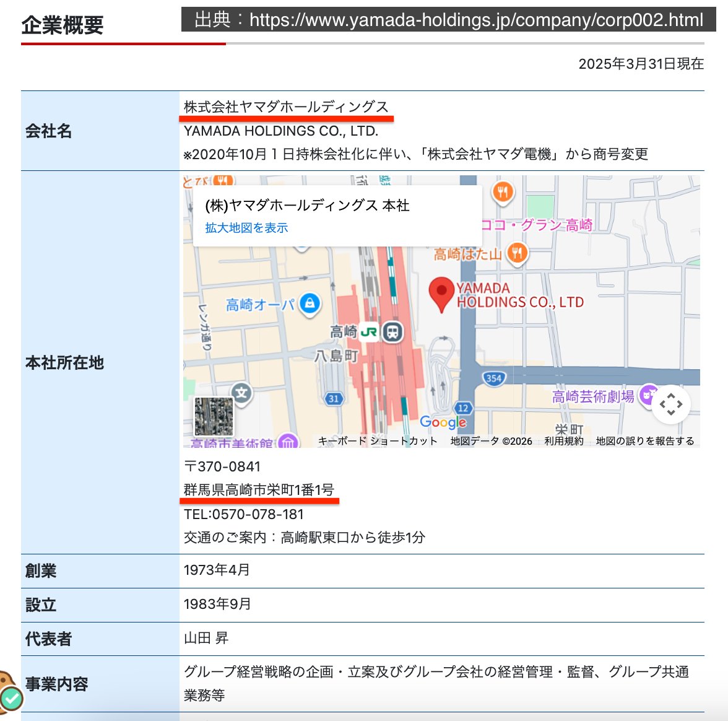Click the Google logo on the map
Screen dimensions: 728x721
click(441, 422)
